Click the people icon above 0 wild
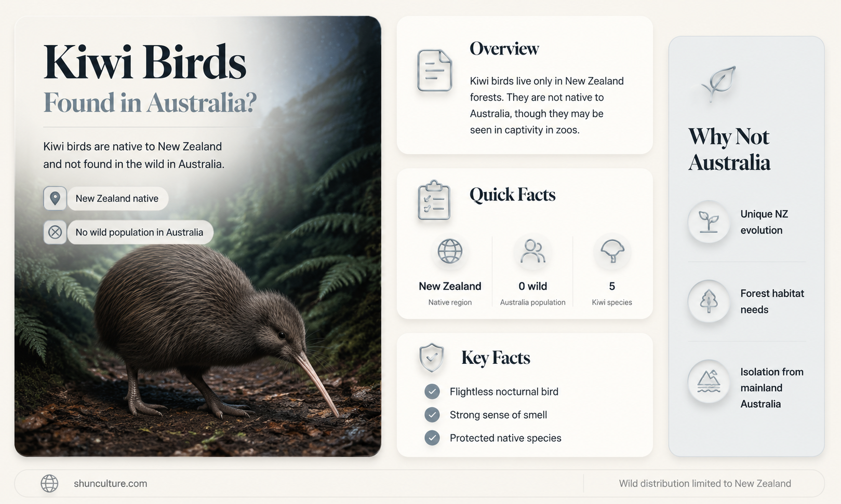Image resolution: width=841 pixels, height=504 pixels. [x=533, y=251]
